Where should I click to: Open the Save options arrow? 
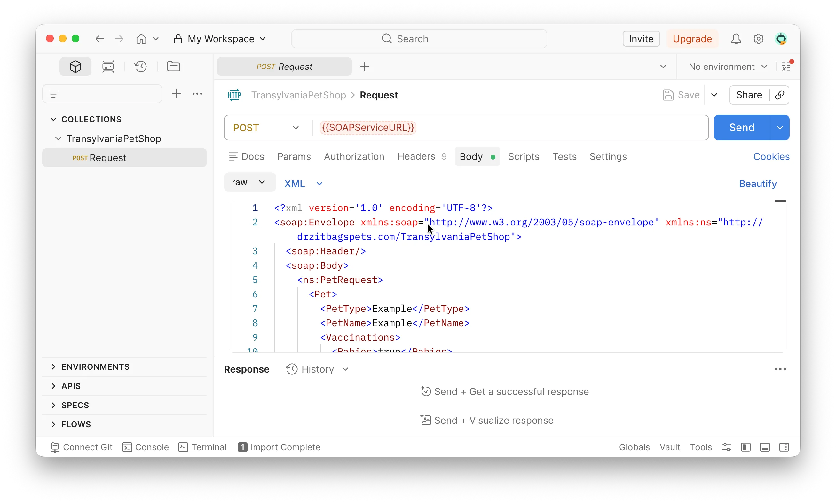tap(714, 95)
